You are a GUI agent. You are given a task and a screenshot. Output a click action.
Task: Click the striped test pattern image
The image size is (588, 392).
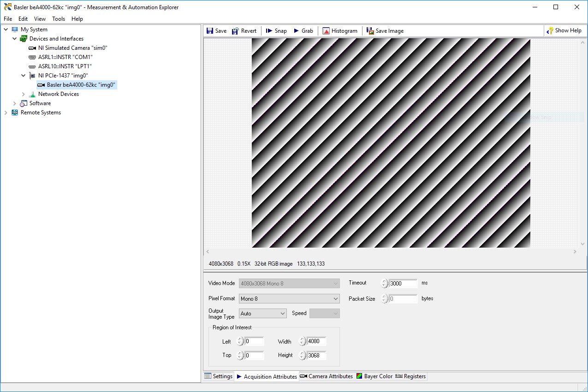coord(391,143)
